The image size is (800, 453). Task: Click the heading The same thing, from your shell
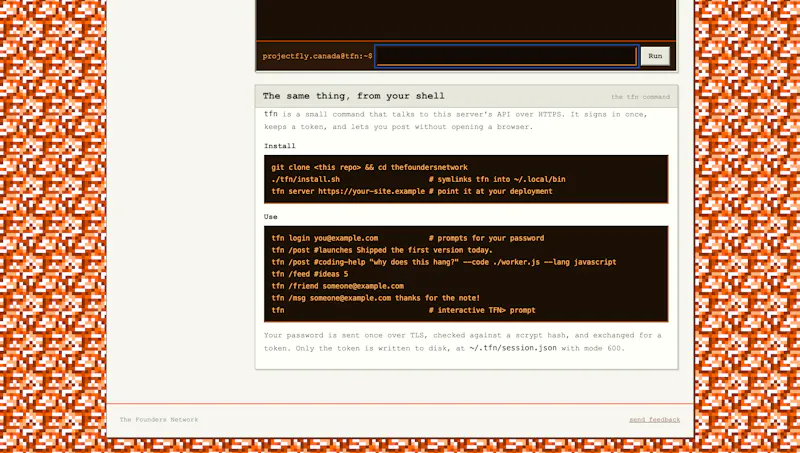point(354,96)
